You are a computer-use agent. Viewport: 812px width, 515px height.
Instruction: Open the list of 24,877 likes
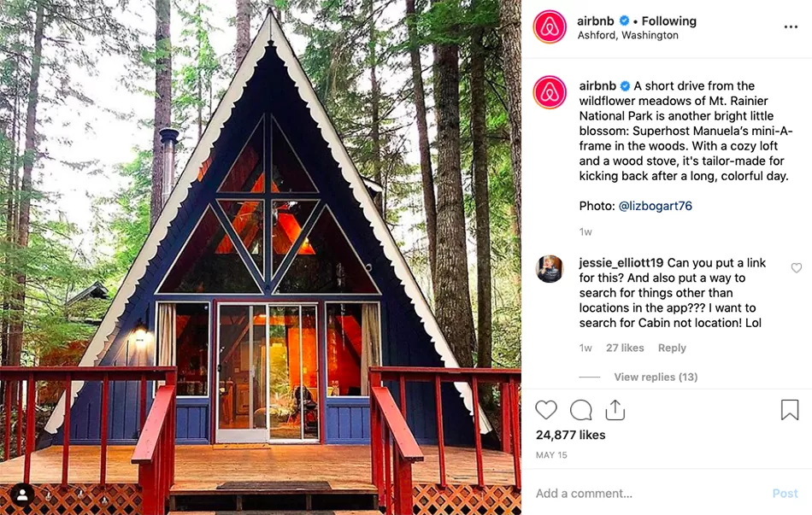tap(571, 435)
